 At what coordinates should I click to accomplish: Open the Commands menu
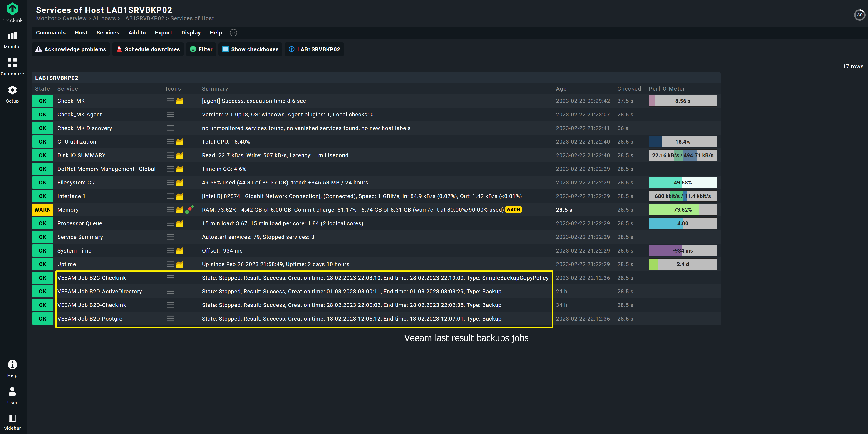pyautogui.click(x=51, y=33)
